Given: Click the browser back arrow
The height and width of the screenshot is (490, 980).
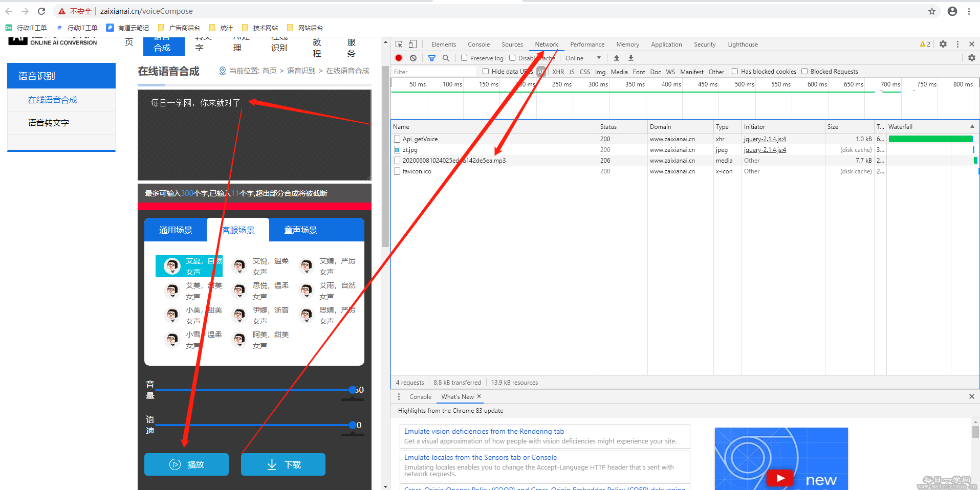Looking at the screenshot, I should click(x=9, y=11).
